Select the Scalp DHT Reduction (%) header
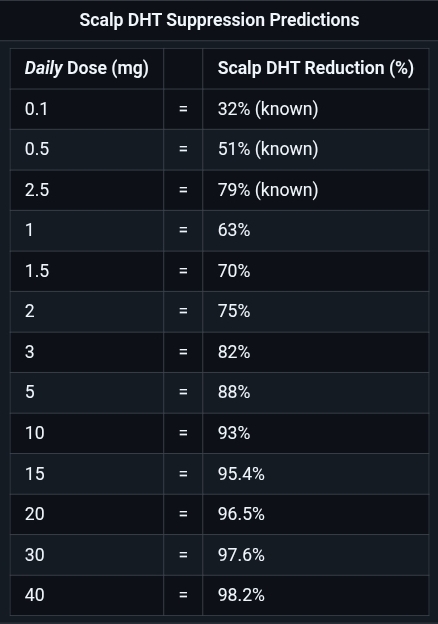 point(316,68)
